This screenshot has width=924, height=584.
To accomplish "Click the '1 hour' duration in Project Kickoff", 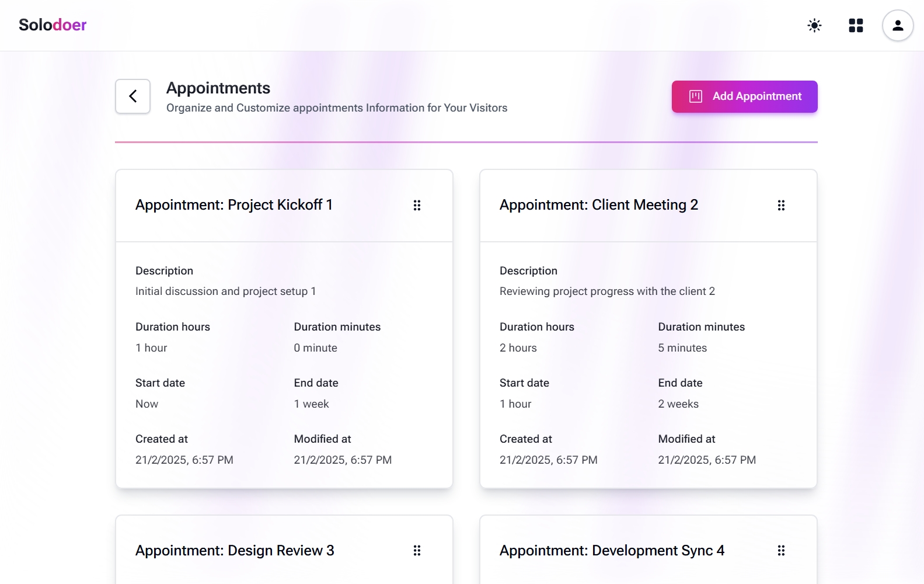I will coord(151,348).
